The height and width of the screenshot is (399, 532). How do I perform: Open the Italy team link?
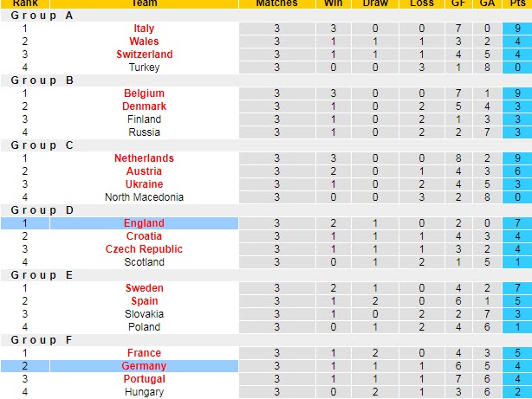pyautogui.click(x=144, y=29)
